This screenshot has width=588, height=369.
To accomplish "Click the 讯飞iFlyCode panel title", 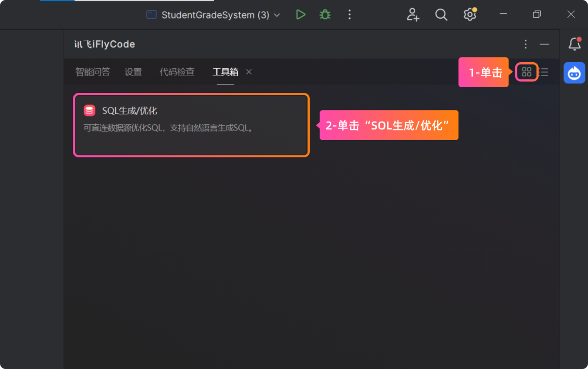I will (x=105, y=44).
